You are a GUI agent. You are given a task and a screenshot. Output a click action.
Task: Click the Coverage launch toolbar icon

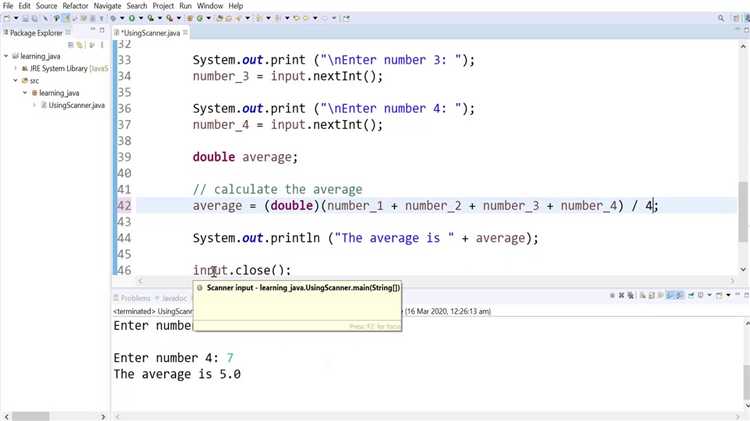pos(150,18)
